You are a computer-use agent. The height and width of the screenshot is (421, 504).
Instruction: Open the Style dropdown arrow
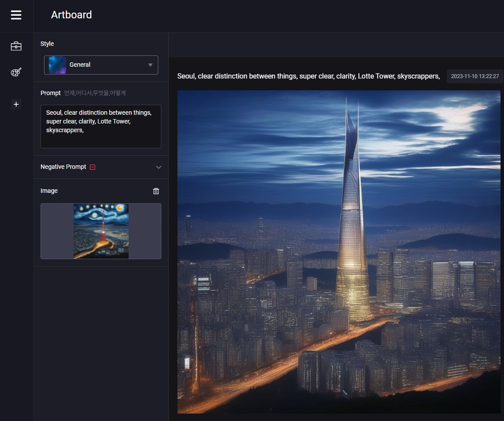150,65
